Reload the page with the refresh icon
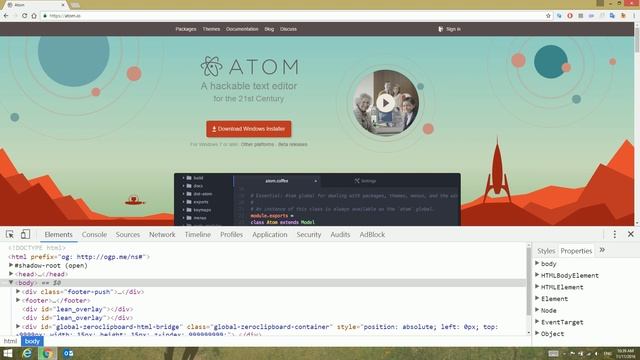The width and height of the screenshot is (640, 360). [x=24, y=16]
